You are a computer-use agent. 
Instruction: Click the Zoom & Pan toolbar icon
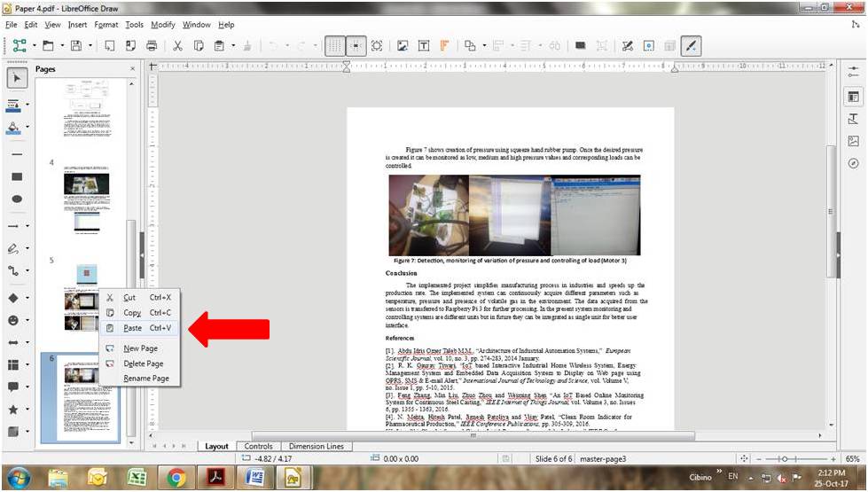coord(377,46)
